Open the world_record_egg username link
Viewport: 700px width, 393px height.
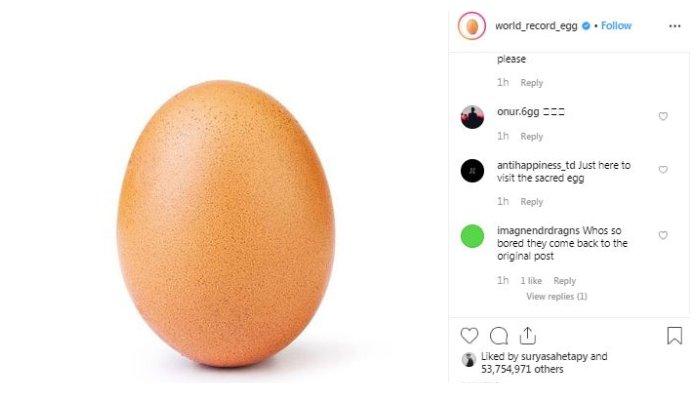click(536, 26)
